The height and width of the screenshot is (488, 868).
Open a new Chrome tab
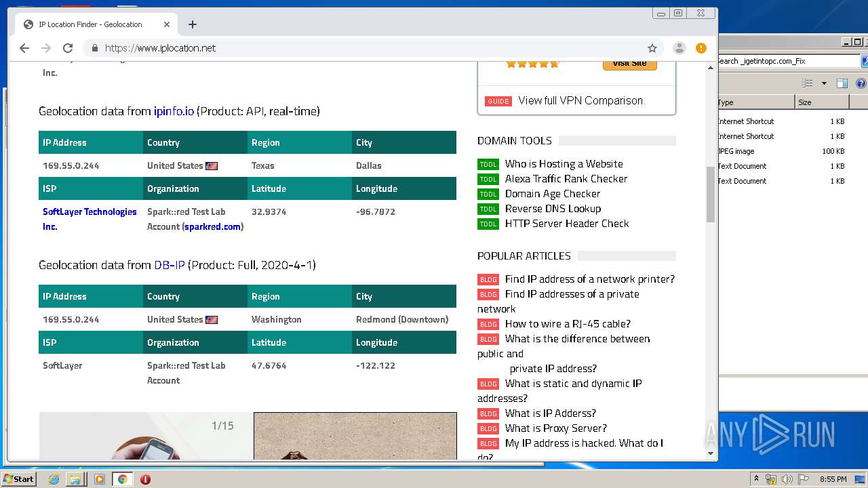point(193,24)
